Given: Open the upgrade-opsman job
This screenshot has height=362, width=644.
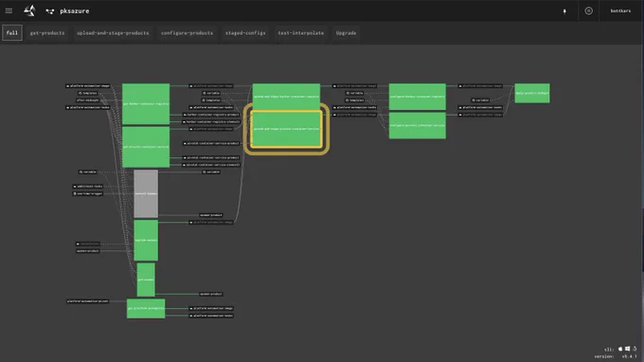Looking at the screenshot, I should (146, 240).
